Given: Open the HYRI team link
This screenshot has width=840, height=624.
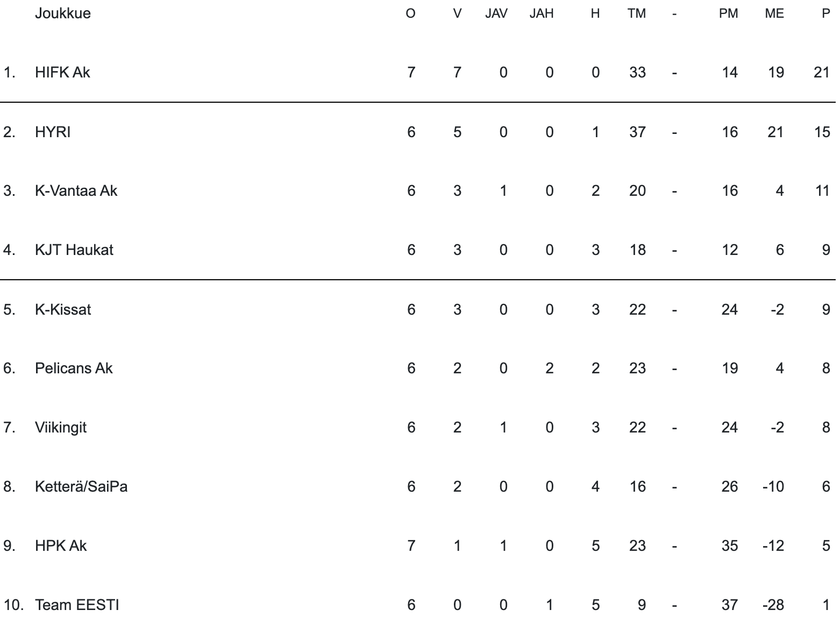Looking at the screenshot, I should click(53, 132).
